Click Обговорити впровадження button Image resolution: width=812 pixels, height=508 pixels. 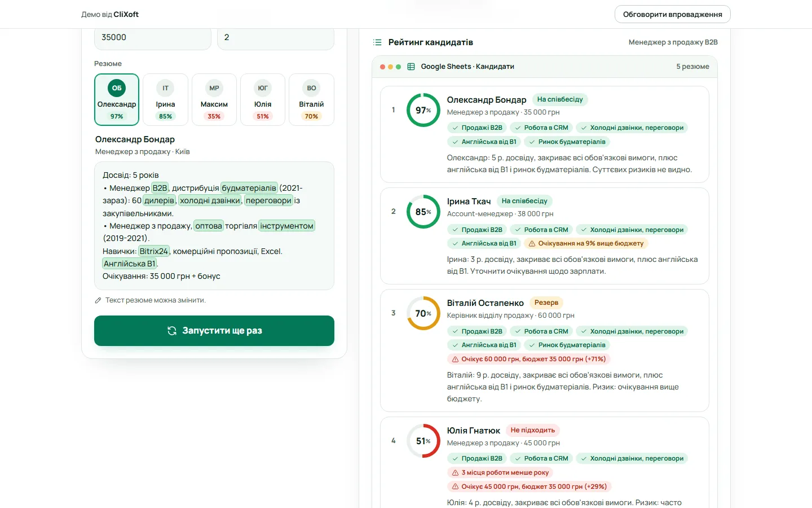pyautogui.click(x=672, y=14)
